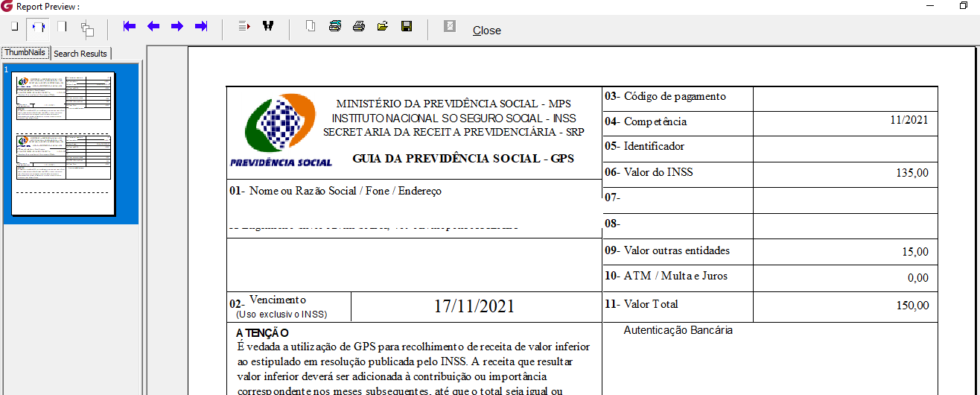Click the 'GUIA DA PREVIDÊNCIA SOCIAL - GPS' heading
The width and height of the screenshot is (980, 395).
[x=463, y=159]
